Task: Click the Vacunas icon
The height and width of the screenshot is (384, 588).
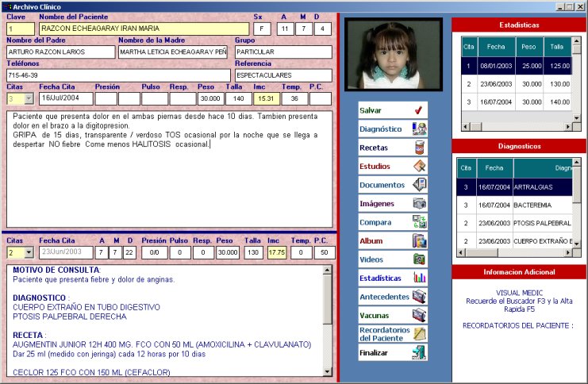Action: pyautogui.click(x=419, y=315)
